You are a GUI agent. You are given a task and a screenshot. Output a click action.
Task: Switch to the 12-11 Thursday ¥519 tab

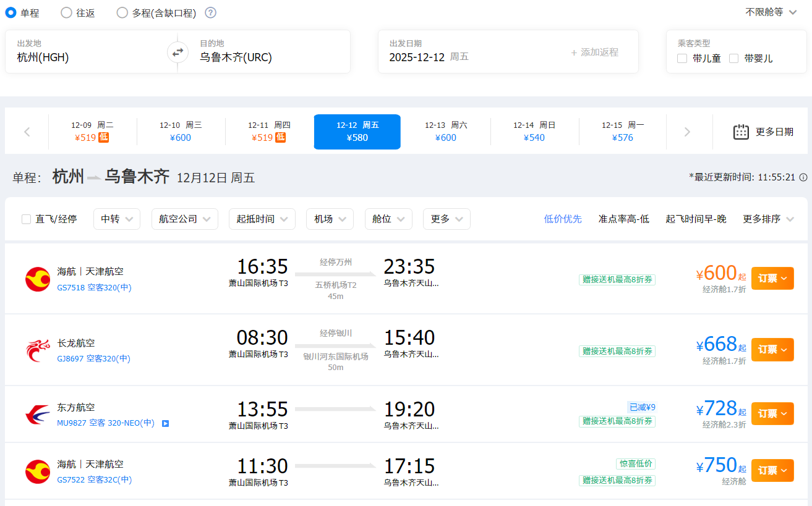click(268, 132)
